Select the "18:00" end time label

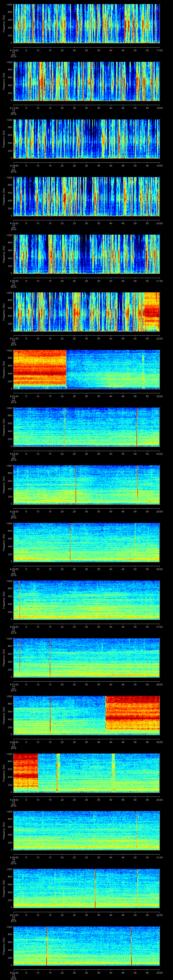(159, 108)
